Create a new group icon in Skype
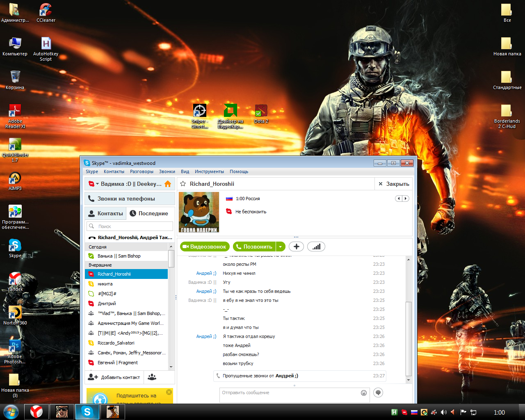The width and height of the screenshot is (525, 420). (x=152, y=377)
